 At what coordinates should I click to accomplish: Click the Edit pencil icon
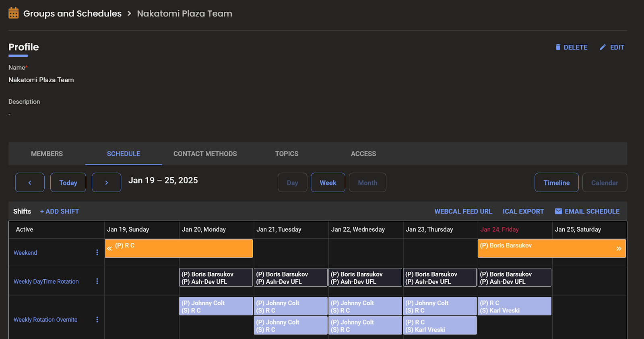point(603,47)
